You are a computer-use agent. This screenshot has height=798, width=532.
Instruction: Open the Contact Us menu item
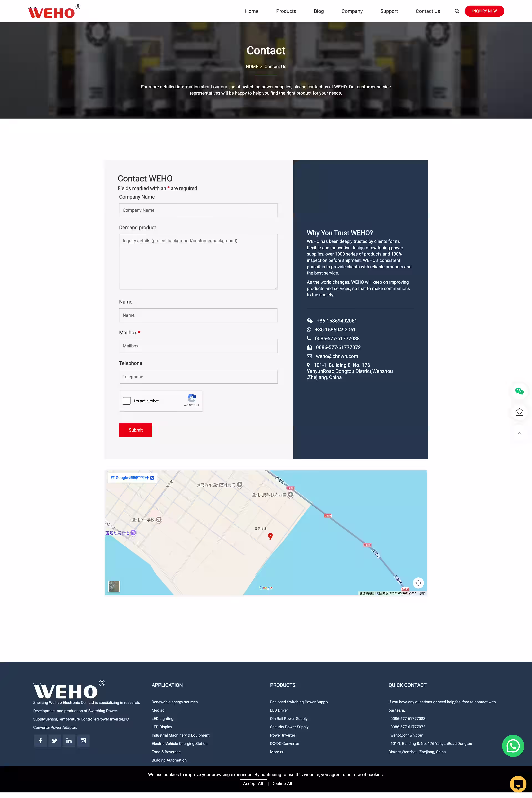coord(428,11)
